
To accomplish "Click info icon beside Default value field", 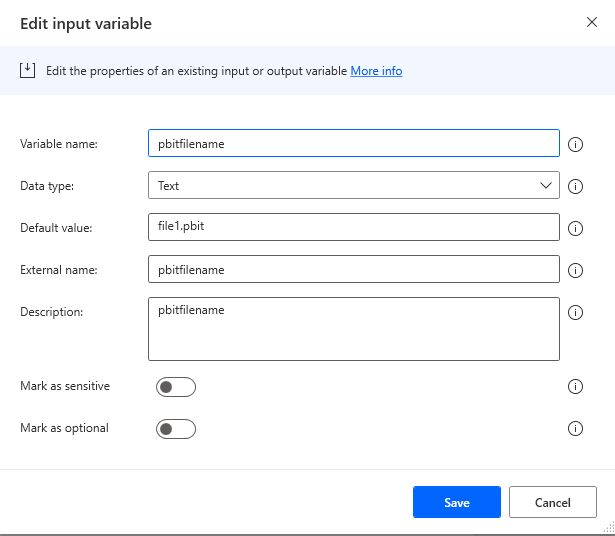I will (x=575, y=228).
